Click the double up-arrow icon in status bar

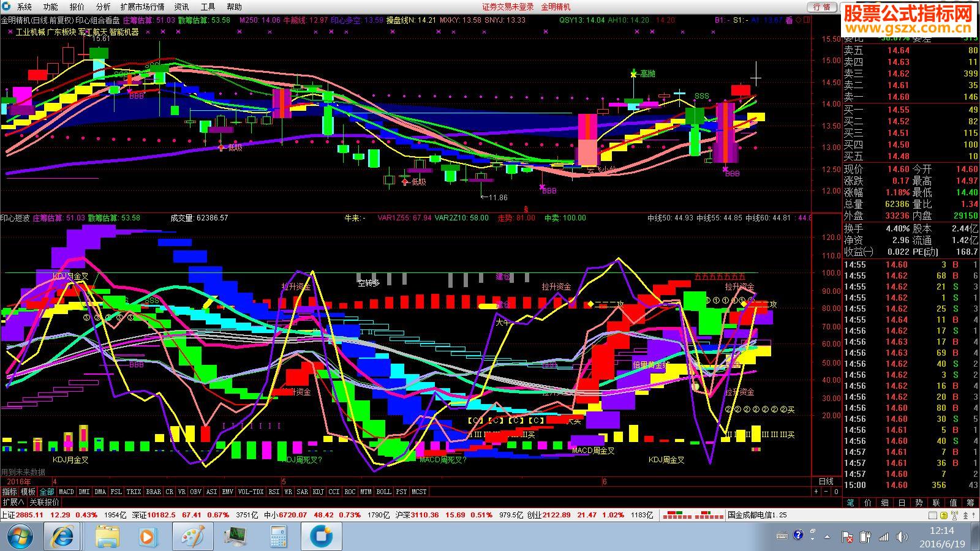pyautogui.click(x=965, y=515)
